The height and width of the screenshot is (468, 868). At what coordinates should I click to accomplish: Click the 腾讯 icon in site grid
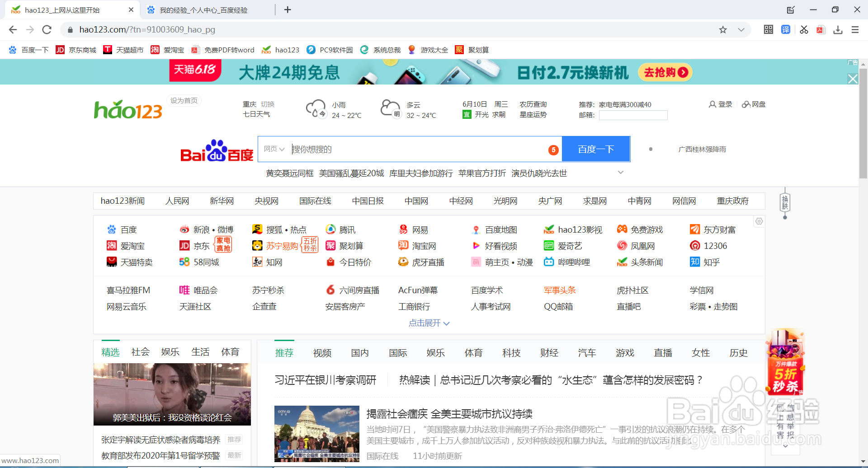click(330, 229)
